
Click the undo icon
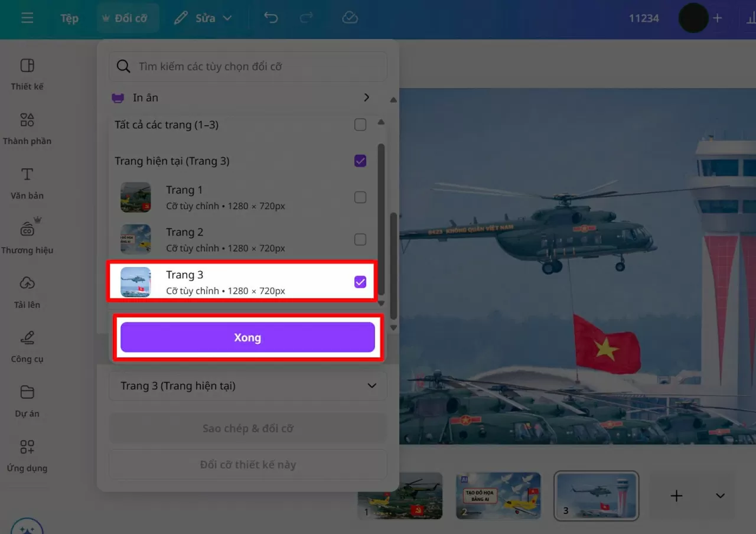(271, 18)
